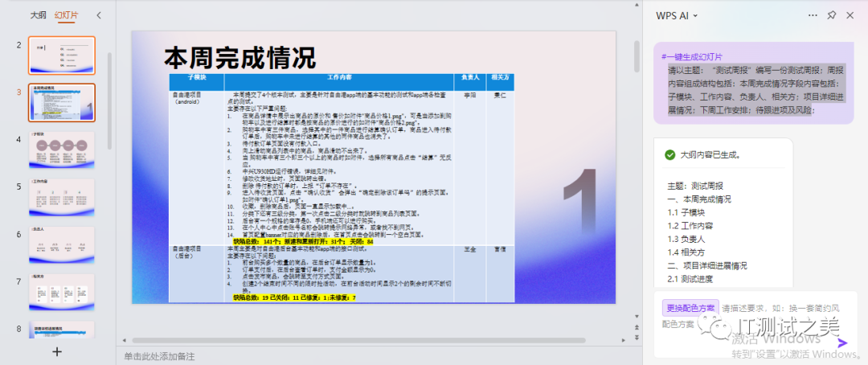Viewport: 868px width, 365px height.
Task: Switch to the 大纲 outline tab
Action: point(38,15)
